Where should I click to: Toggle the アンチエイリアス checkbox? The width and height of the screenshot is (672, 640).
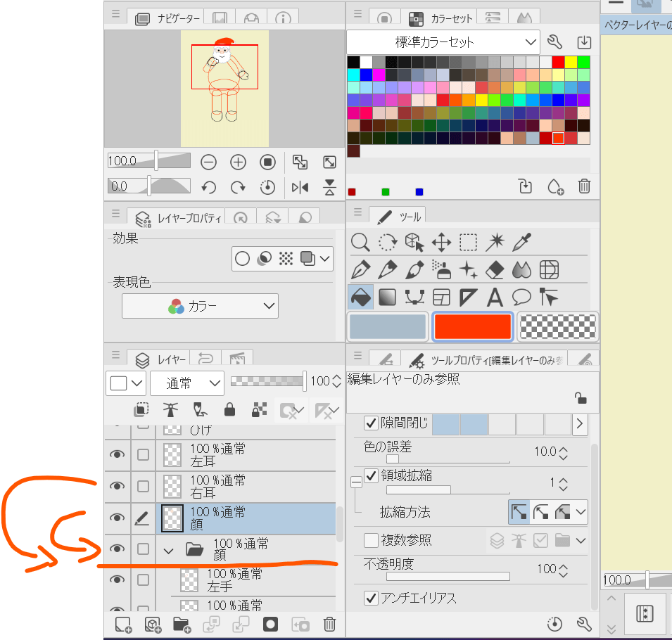pos(371,598)
